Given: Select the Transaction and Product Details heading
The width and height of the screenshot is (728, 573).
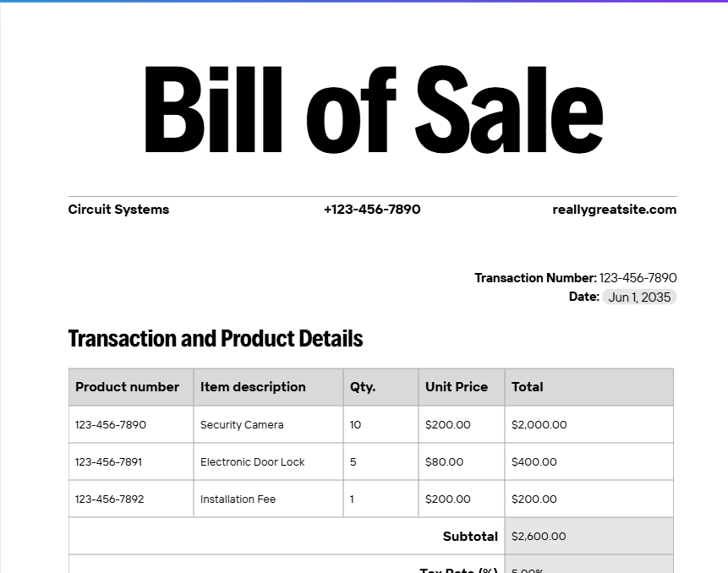Looking at the screenshot, I should tap(216, 338).
